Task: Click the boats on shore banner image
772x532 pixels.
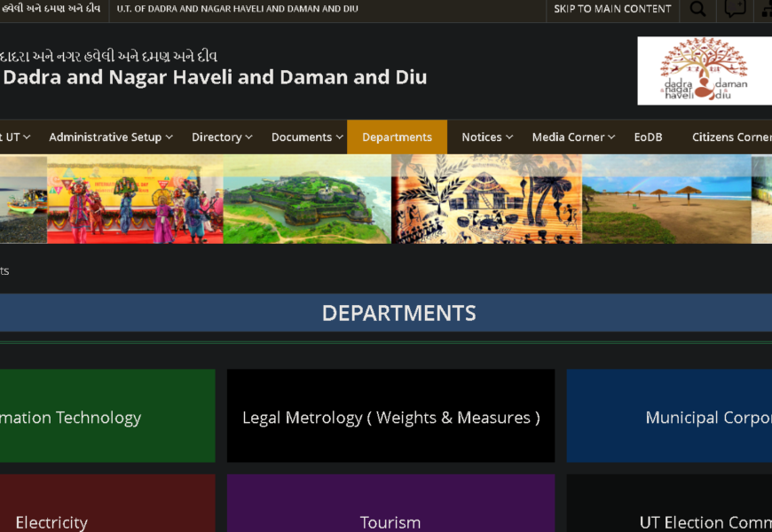Action: [x=23, y=199]
